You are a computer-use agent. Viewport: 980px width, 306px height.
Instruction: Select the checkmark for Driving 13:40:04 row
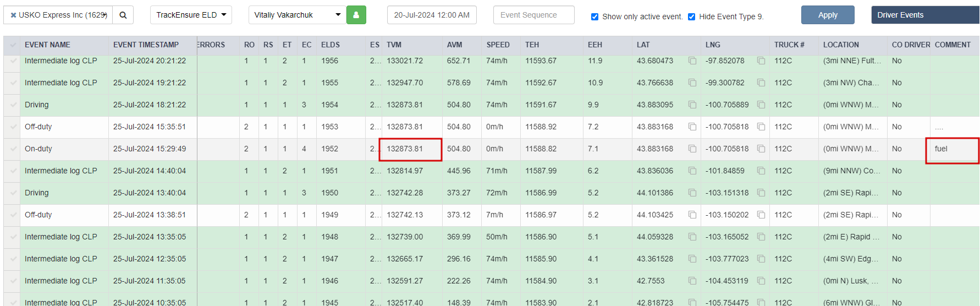[13, 193]
